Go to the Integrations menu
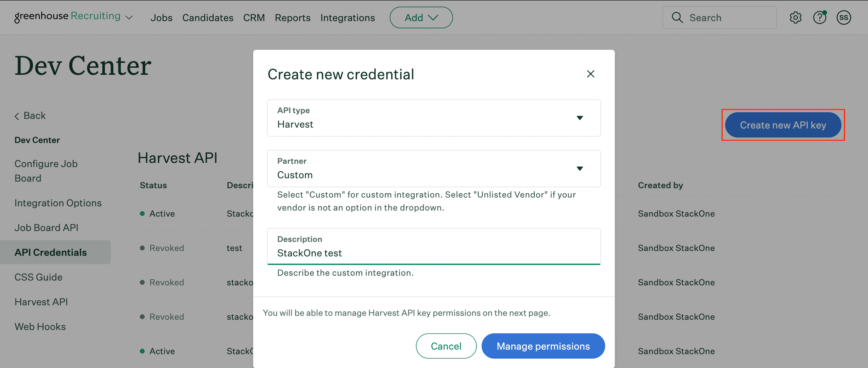The height and width of the screenshot is (368, 868). tap(347, 17)
